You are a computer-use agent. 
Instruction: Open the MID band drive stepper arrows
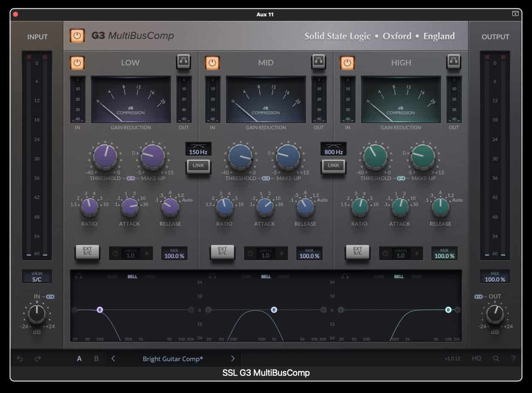(282, 253)
